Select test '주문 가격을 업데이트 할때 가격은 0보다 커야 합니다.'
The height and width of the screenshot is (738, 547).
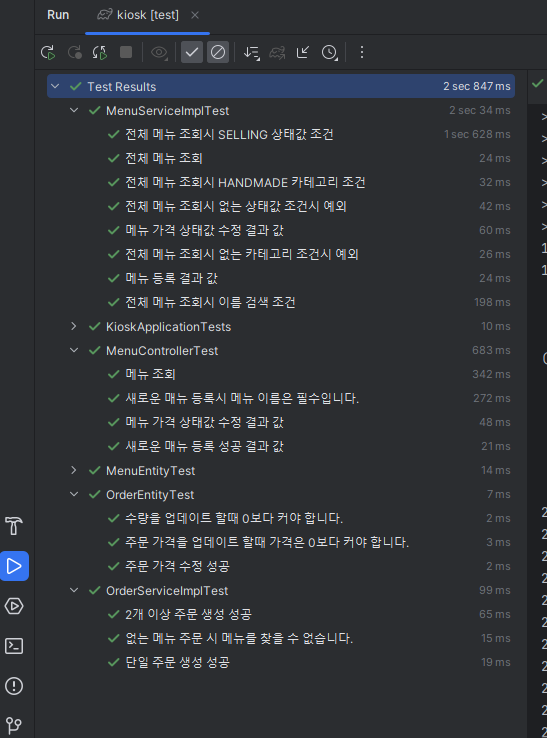coord(281,543)
